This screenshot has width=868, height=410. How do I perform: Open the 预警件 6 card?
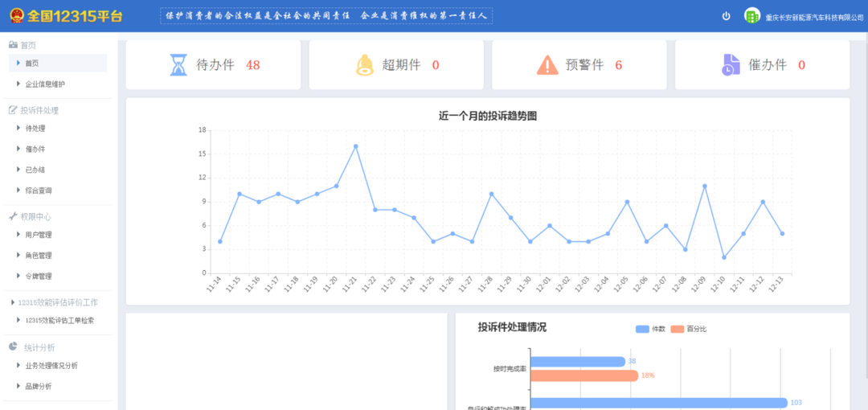coord(579,65)
